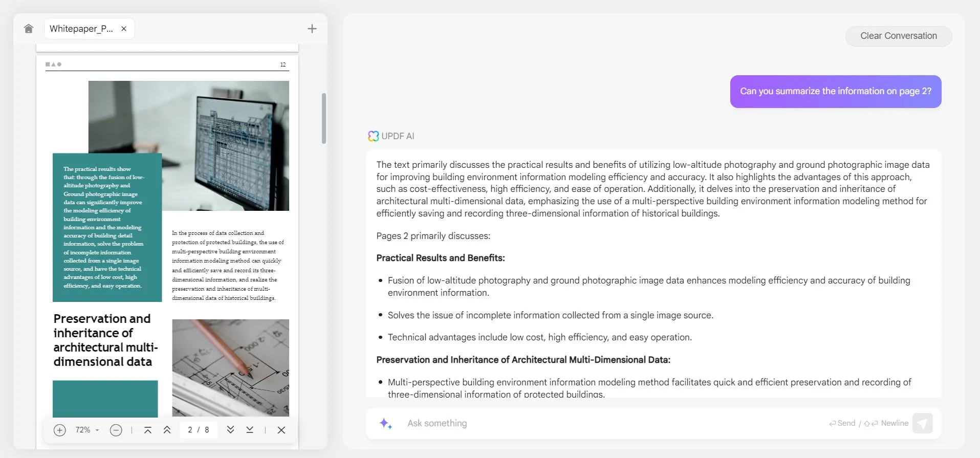The image size is (980, 458).
Task: Open AI sparkle prompt icon in chat box
Action: click(385, 423)
